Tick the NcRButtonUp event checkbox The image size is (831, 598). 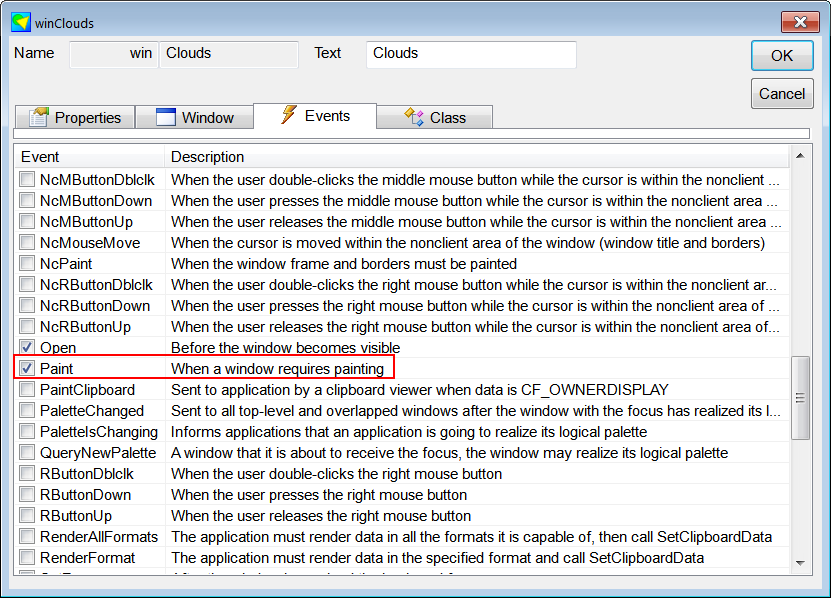[x=27, y=326]
